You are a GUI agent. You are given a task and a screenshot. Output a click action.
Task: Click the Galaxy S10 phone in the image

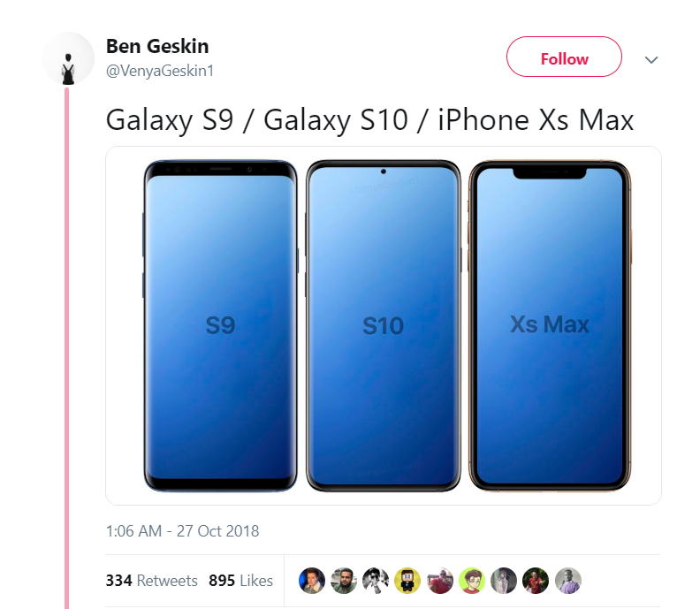click(383, 325)
